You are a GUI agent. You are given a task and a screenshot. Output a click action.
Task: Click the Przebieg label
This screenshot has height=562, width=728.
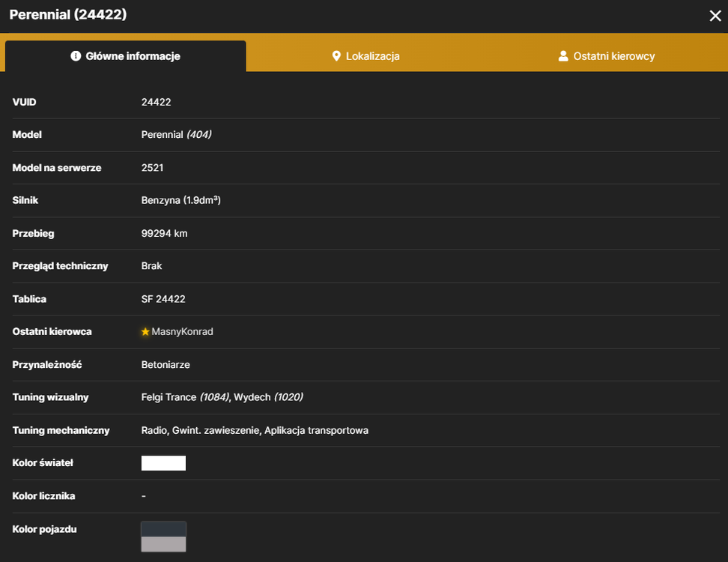[x=34, y=234]
